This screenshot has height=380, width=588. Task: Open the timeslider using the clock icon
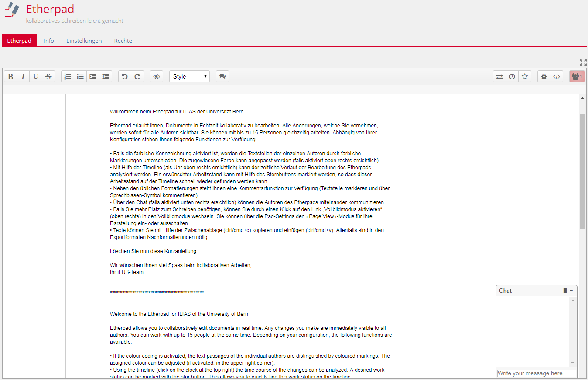point(512,76)
